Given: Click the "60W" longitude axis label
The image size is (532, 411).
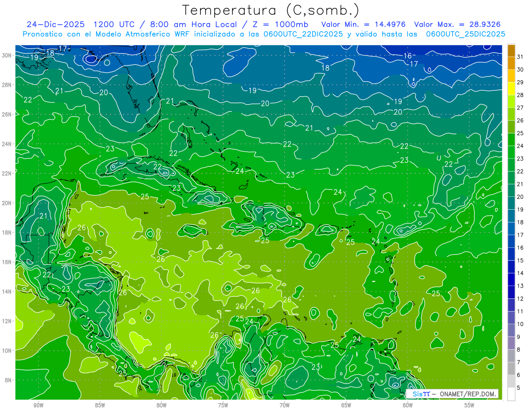Looking at the screenshot, I should [408, 405].
